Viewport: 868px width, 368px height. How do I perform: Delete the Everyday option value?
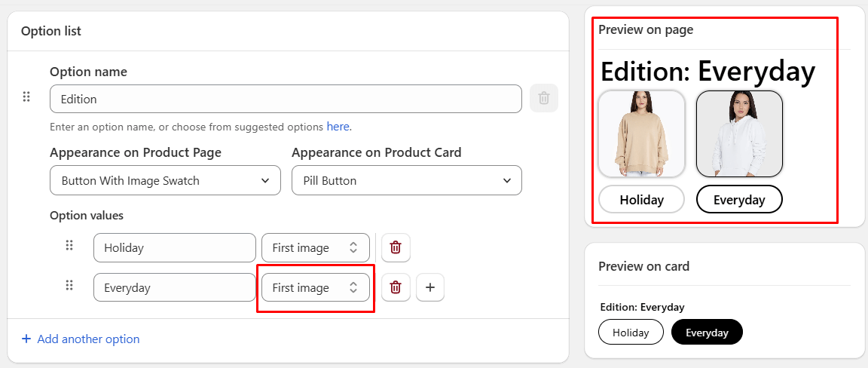[x=396, y=287]
